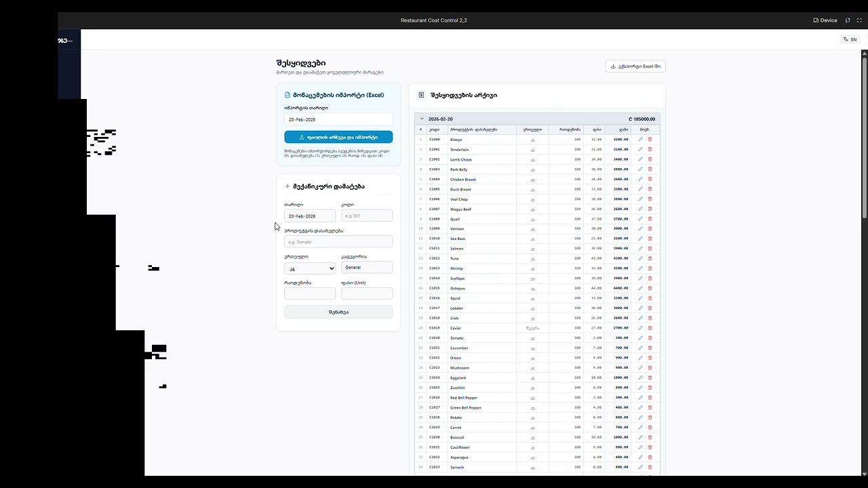This screenshot has height=488, width=868.
Task: Open the unit dropdown in manual add form
Action: pyautogui.click(x=310, y=268)
